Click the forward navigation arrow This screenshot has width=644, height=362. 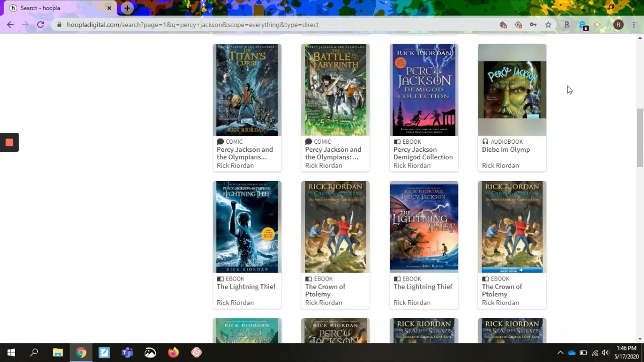(25, 25)
